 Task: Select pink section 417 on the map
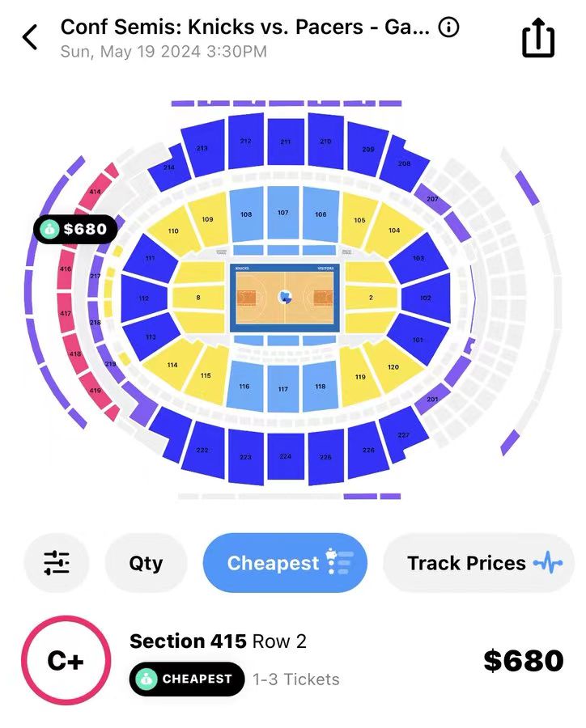click(66, 313)
